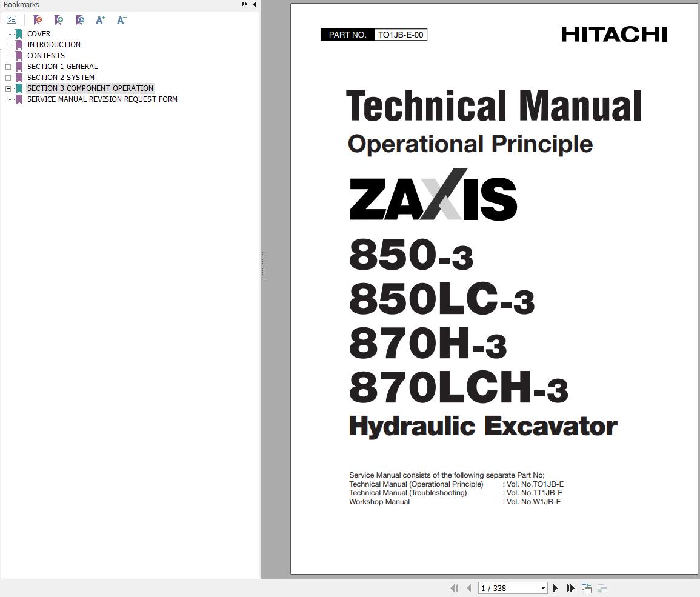Click the purple CONTENTS bookmark icon
This screenshot has height=597, width=700.
tap(19, 55)
